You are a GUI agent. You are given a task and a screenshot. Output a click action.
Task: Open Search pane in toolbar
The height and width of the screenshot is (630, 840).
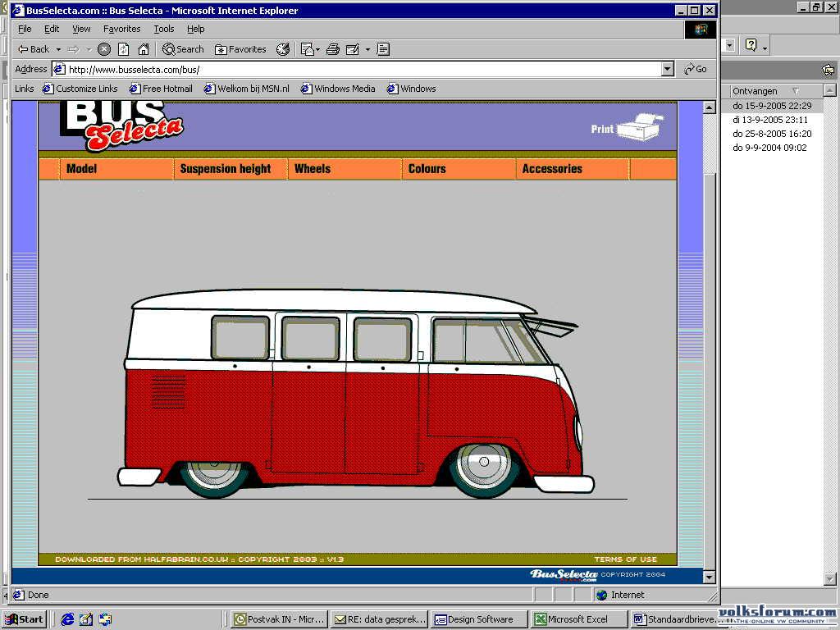(x=183, y=49)
